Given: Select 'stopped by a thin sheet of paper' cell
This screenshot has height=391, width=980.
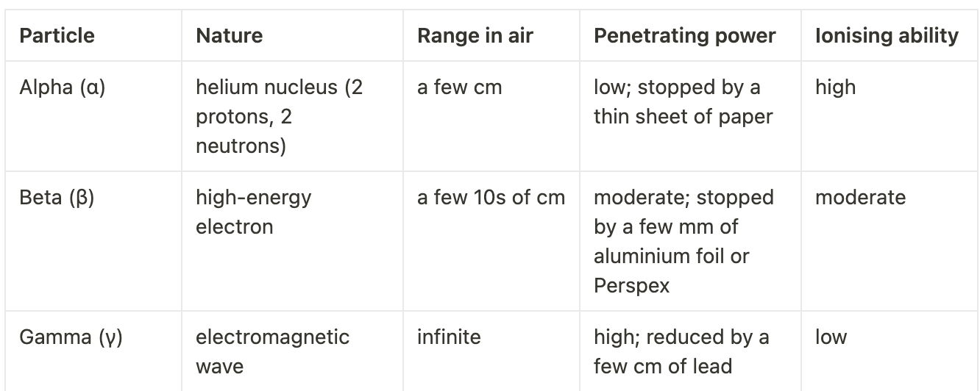Looking at the screenshot, I should [x=683, y=101].
